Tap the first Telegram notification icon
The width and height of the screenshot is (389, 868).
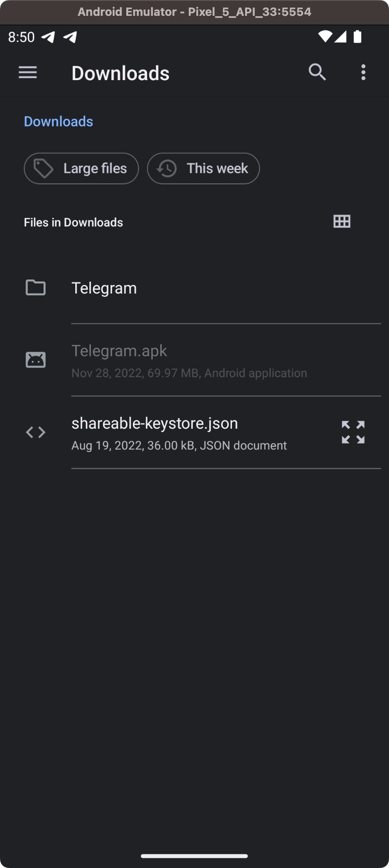(48, 37)
